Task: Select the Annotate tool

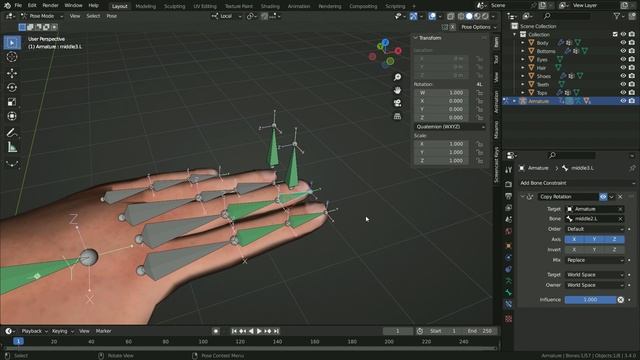Action: (x=12, y=133)
